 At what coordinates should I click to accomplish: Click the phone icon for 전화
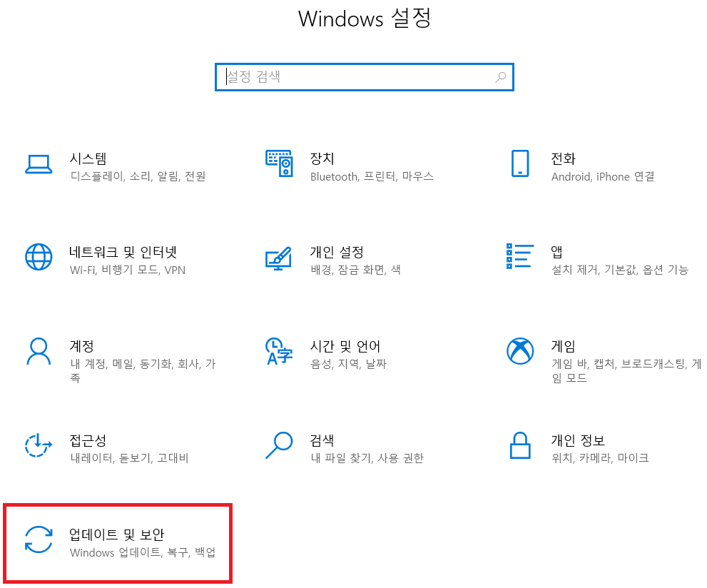click(x=520, y=163)
